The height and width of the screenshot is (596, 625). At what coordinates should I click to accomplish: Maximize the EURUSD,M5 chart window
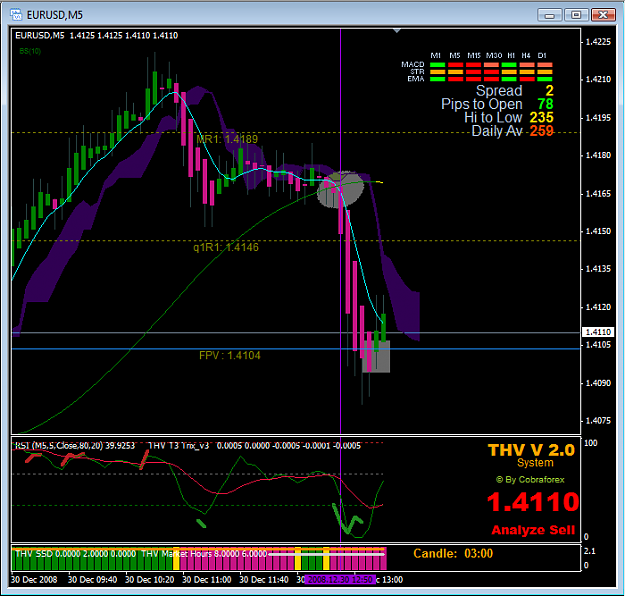(x=576, y=15)
